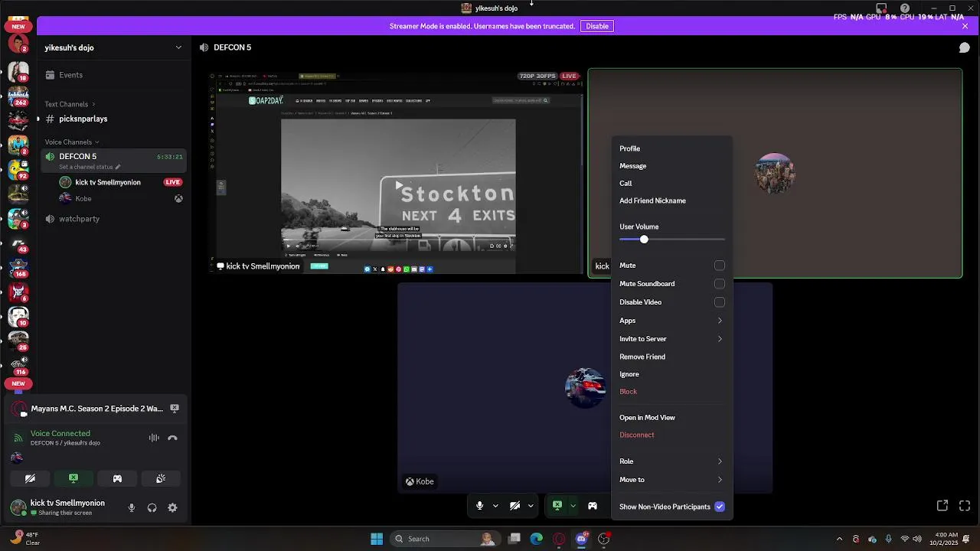Screen dimensions: 980x551
Task: Open the server icon with 92 badge
Action: (18, 170)
